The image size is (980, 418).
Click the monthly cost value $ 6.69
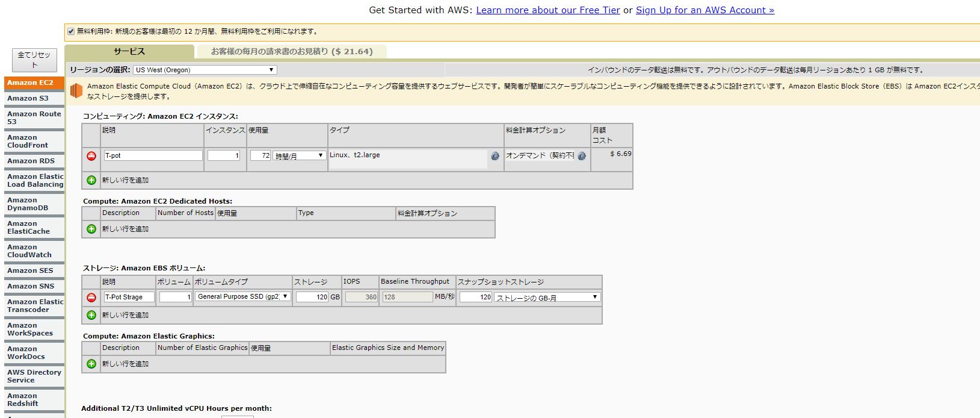[x=621, y=154]
